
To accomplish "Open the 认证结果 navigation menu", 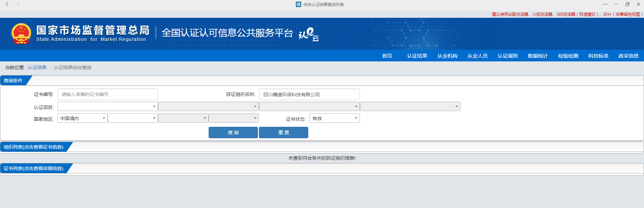I will [x=417, y=56].
